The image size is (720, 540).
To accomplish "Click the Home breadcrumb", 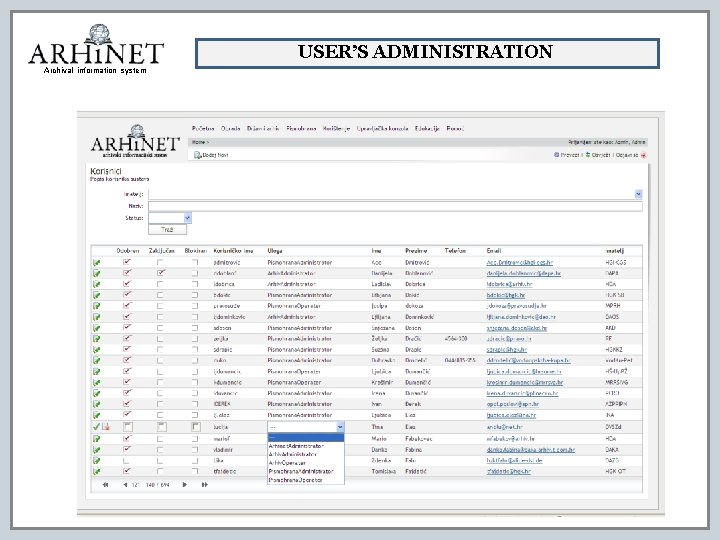I will point(199,142).
